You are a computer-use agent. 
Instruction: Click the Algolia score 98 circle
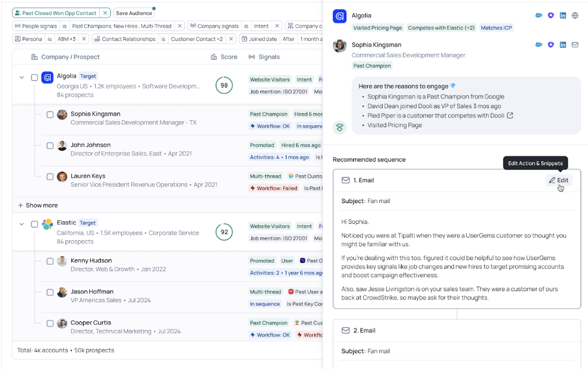tap(224, 85)
